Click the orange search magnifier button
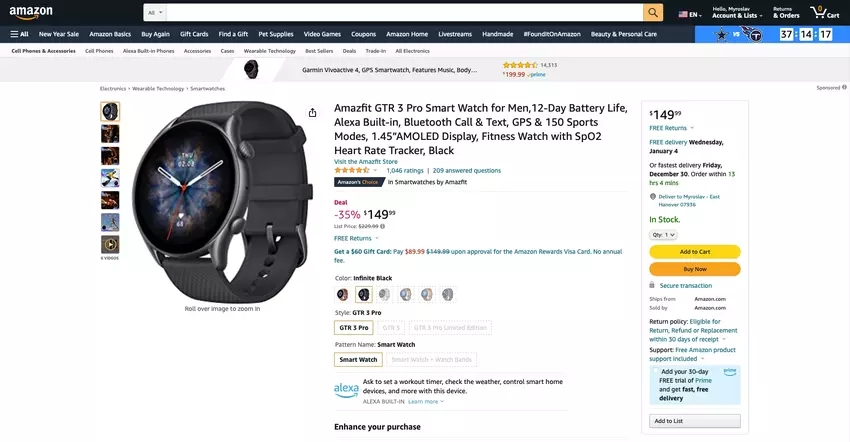This screenshot has height=442, width=850. (653, 13)
